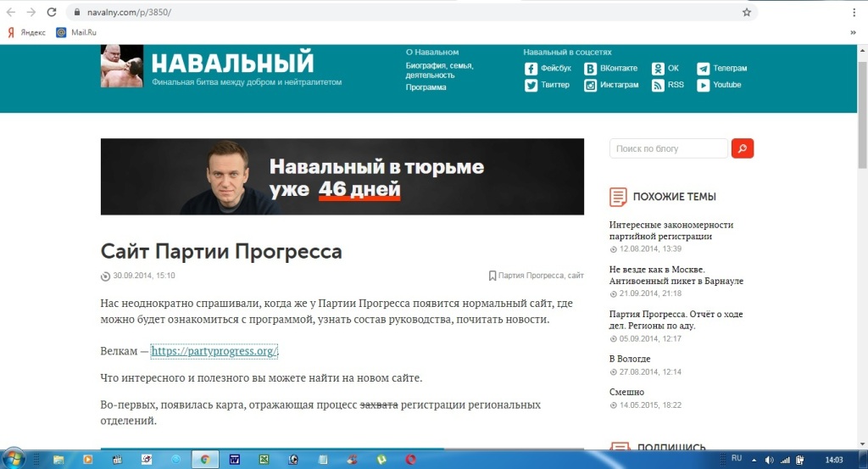This screenshot has height=469, width=868.
Task: Expand hidden bookmarks with the chevron
Action: tap(852, 32)
